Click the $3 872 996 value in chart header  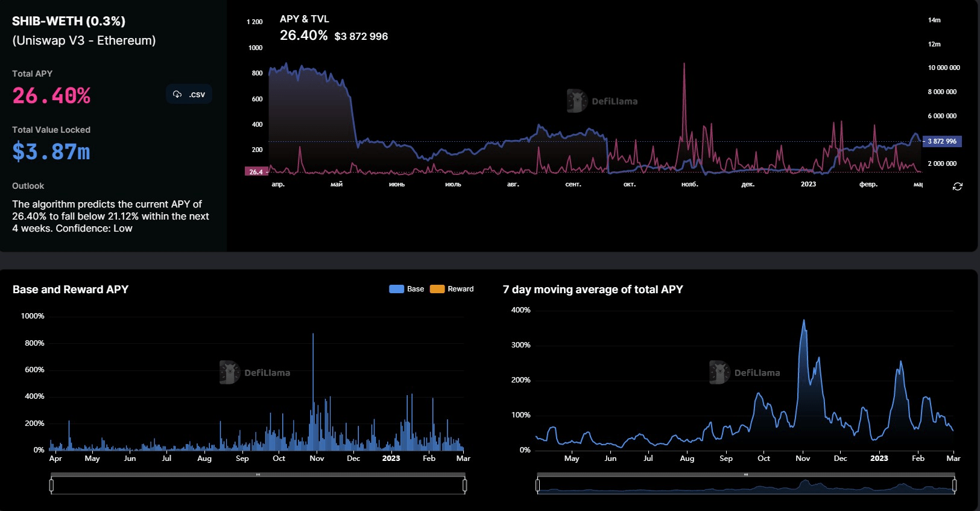(361, 36)
